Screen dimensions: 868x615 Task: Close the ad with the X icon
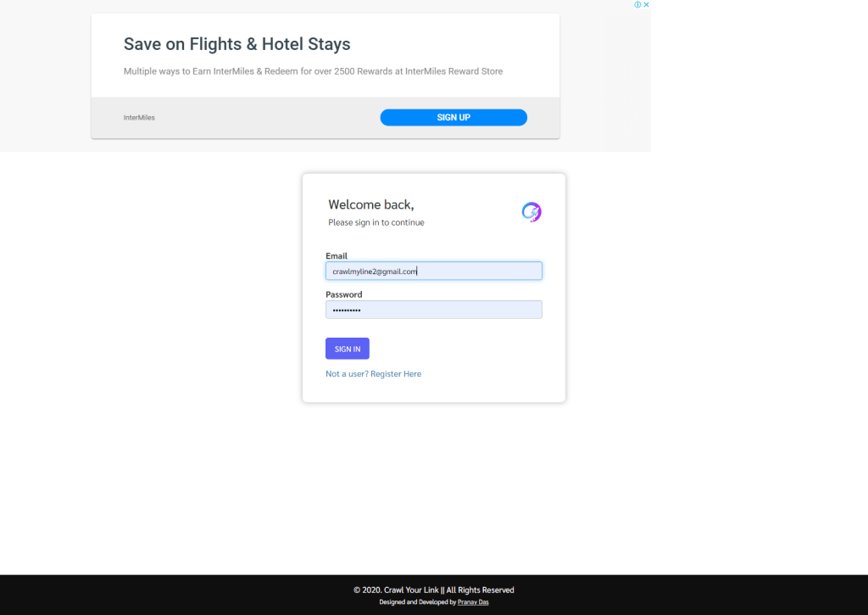(x=647, y=4)
